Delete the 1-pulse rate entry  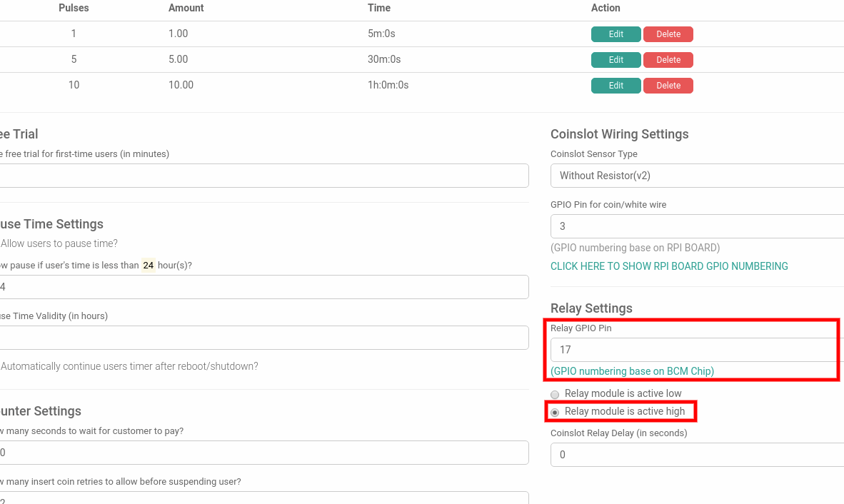click(668, 34)
